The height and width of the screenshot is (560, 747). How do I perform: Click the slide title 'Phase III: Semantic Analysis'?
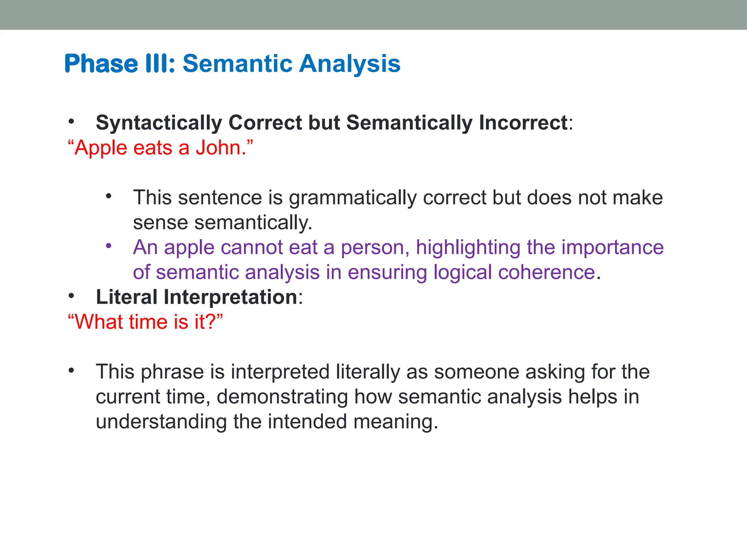pyautogui.click(x=232, y=64)
